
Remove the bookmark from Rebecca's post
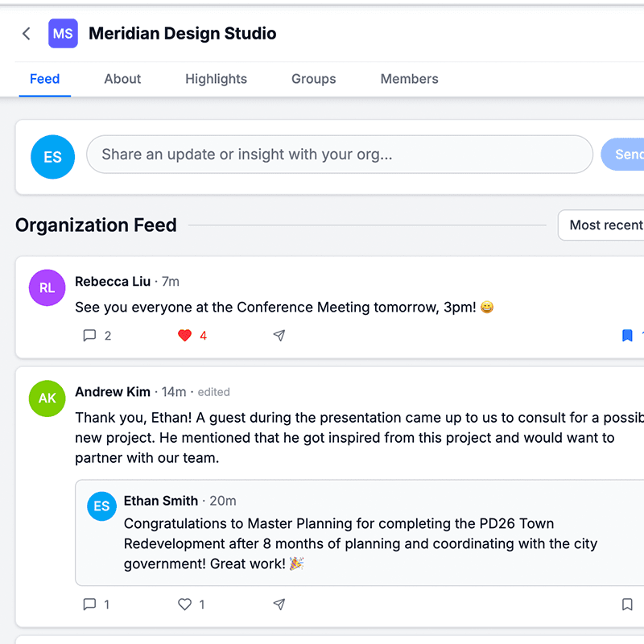point(627,335)
